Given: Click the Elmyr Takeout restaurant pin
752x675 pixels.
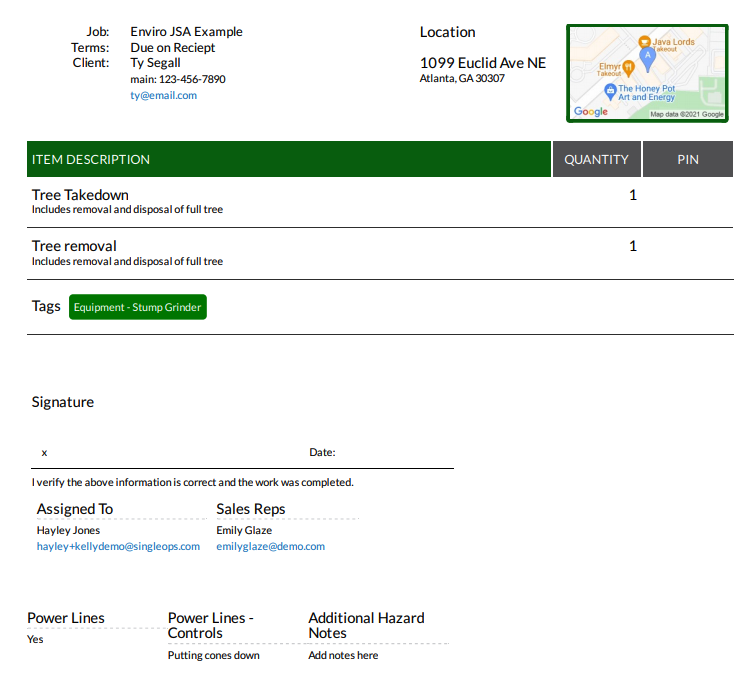Looking at the screenshot, I should [628, 67].
